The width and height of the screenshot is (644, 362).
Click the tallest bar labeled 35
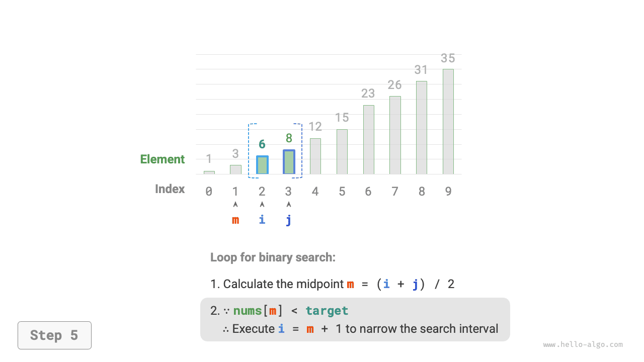point(448,122)
